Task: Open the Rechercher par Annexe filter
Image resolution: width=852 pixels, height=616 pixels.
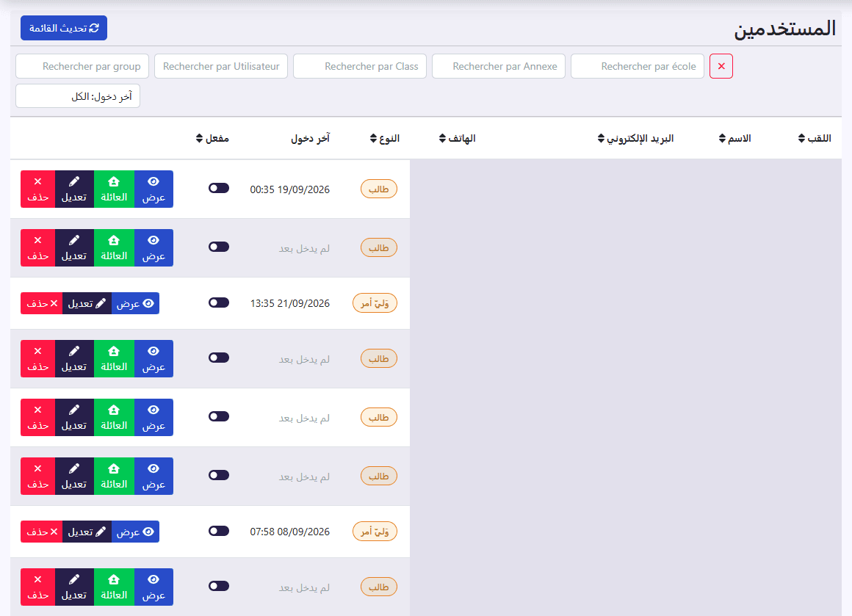Action: point(499,66)
